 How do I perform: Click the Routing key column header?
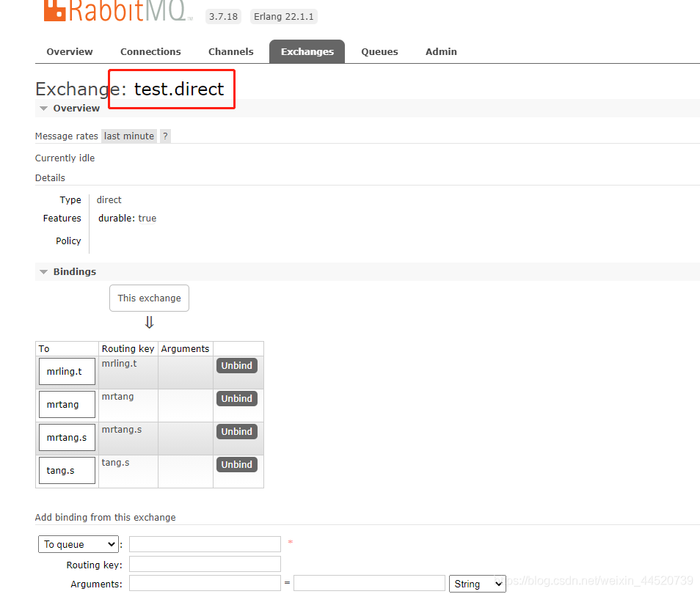pyautogui.click(x=128, y=348)
